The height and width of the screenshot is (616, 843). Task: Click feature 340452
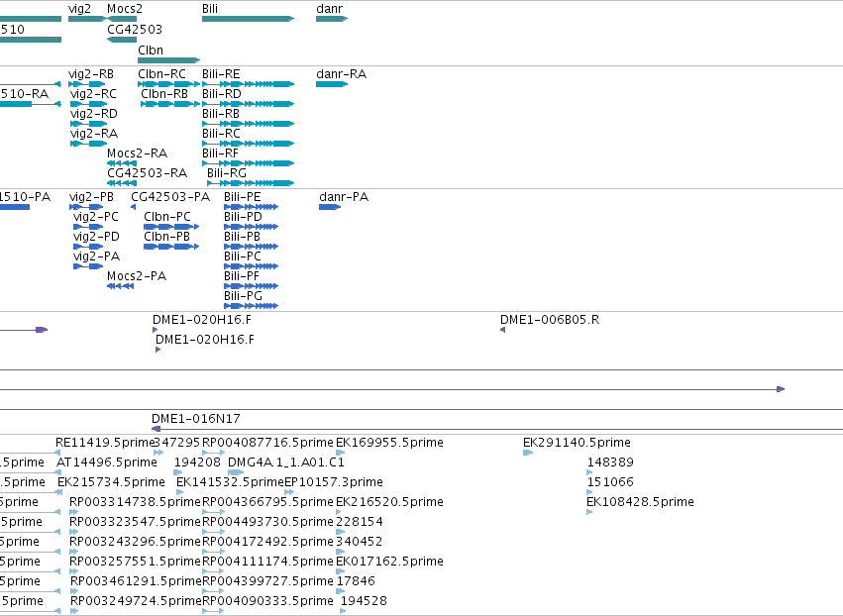(360, 542)
